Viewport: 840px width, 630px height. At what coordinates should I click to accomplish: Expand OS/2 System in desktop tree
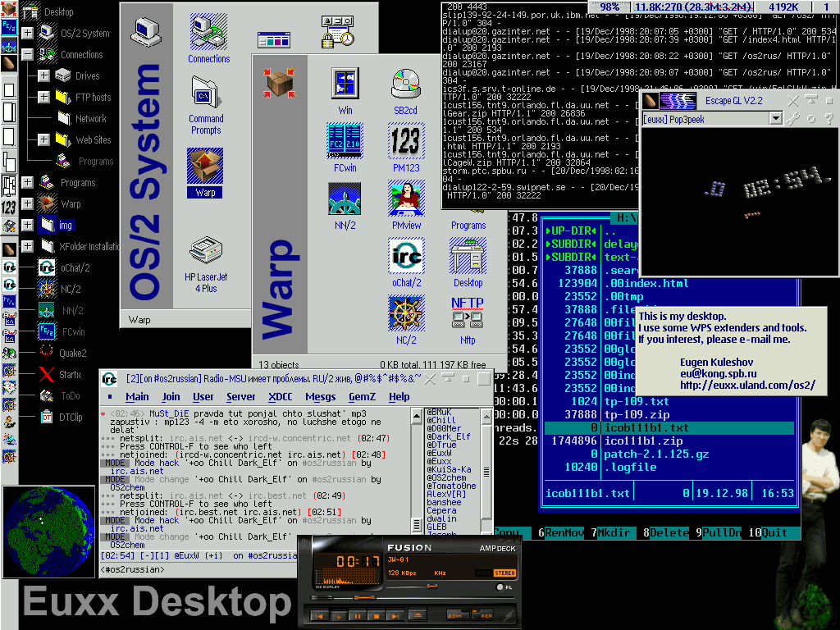pos(27,33)
